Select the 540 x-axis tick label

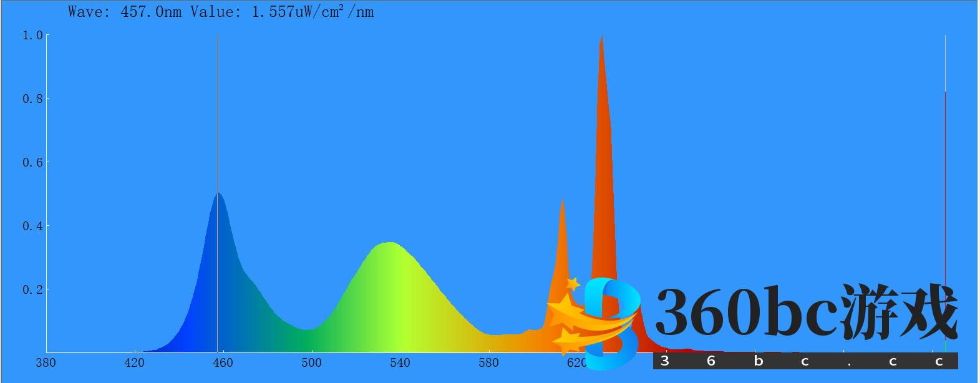[400, 363]
